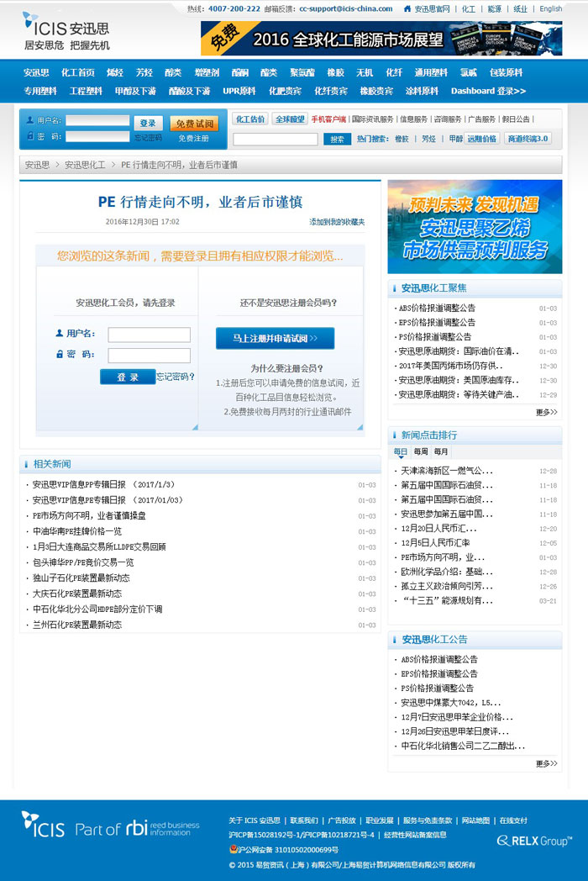Focus the login panel 密码 input
The height and width of the screenshot is (881, 588).
(149, 356)
